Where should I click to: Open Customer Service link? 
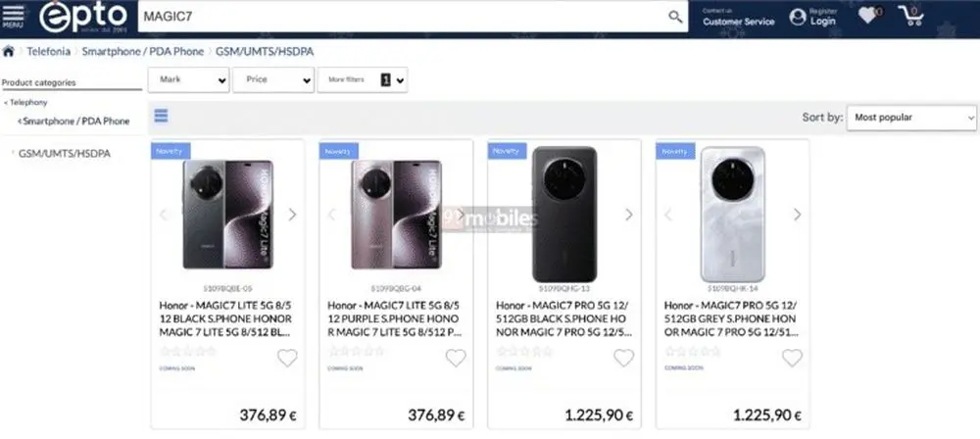point(738,22)
